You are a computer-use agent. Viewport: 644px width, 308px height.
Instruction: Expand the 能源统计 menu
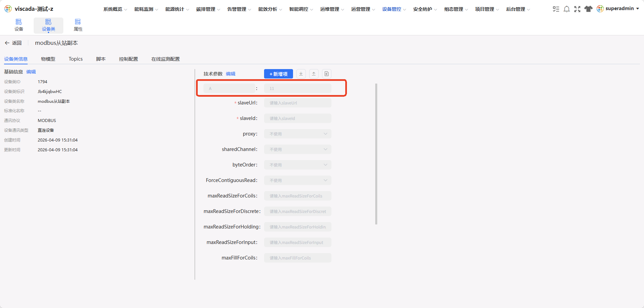(x=177, y=9)
